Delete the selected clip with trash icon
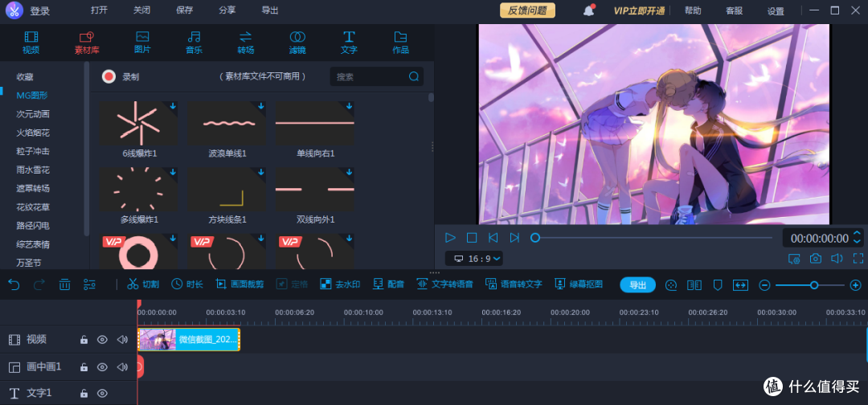Image resolution: width=868 pixels, height=405 pixels. [65, 284]
